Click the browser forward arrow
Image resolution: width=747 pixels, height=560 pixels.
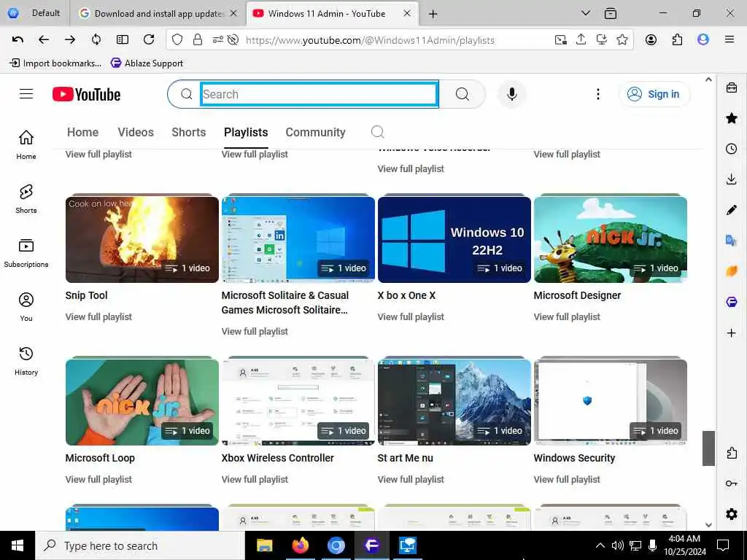(70, 39)
